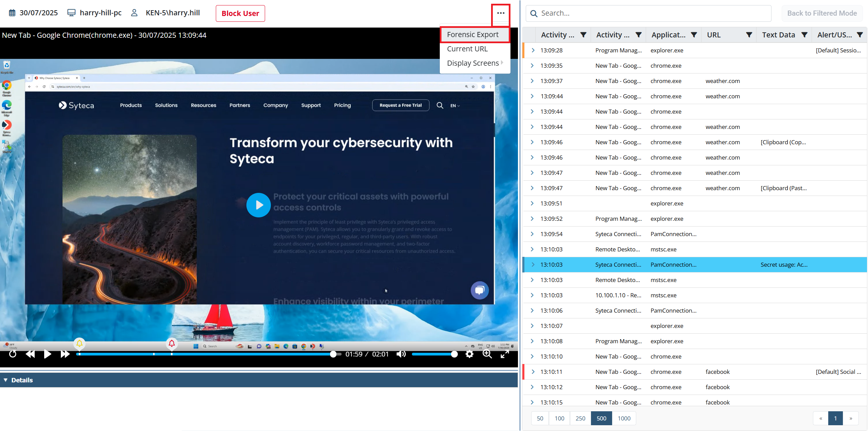This screenshot has width=868, height=431.
Task: Open player settings gear icon
Action: (x=469, y=354)
